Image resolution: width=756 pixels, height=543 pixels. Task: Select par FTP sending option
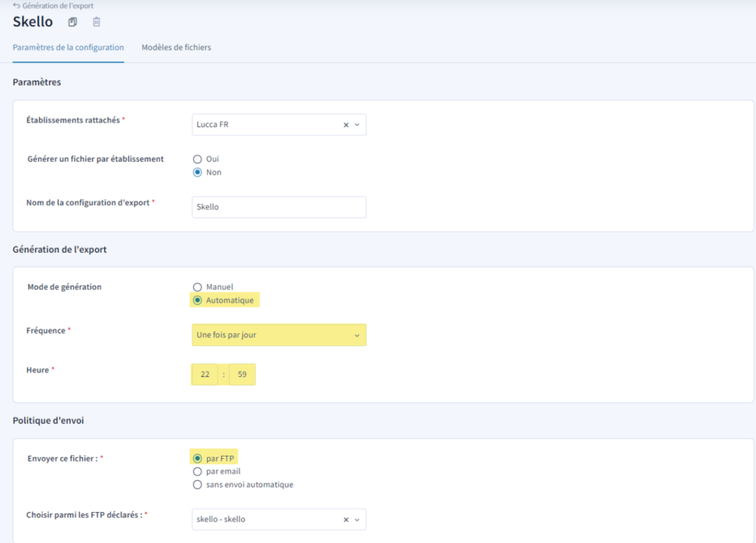click(x=197, y=458)
